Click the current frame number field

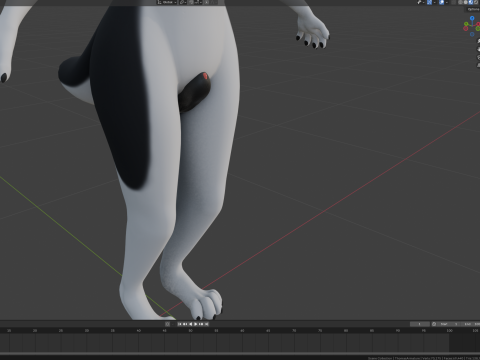point(420,324)
